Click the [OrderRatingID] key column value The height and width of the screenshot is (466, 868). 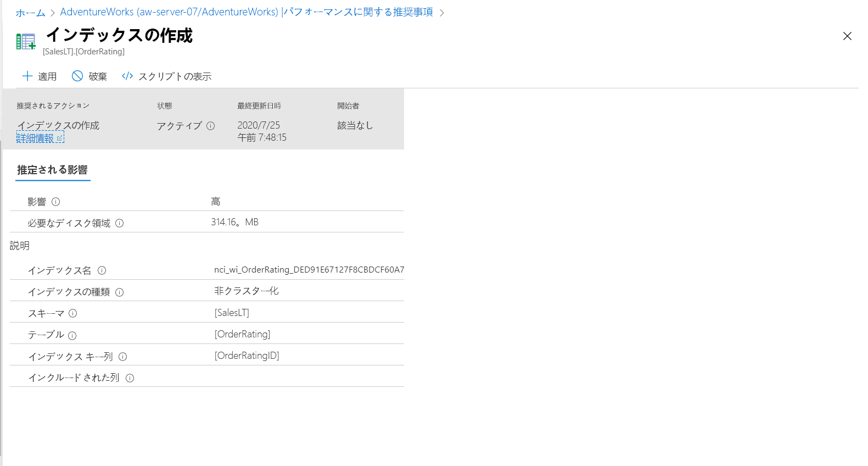[247, 356]
